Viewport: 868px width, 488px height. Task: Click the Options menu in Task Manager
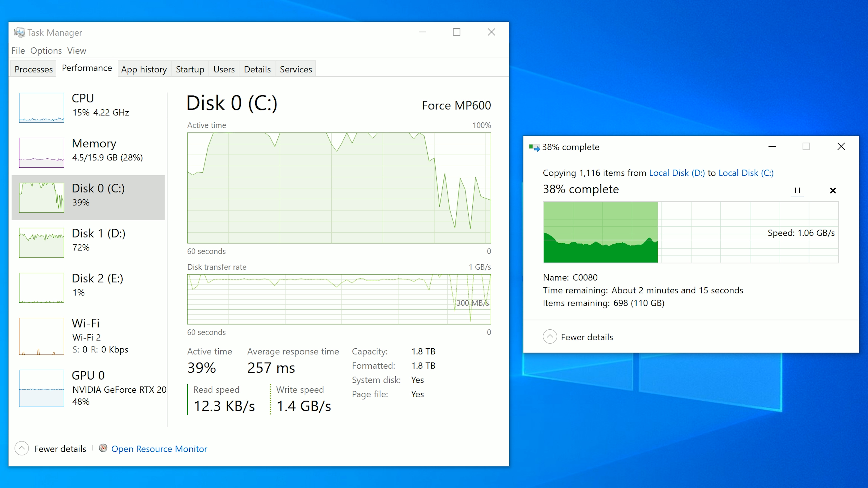click(x=46, y=50)
